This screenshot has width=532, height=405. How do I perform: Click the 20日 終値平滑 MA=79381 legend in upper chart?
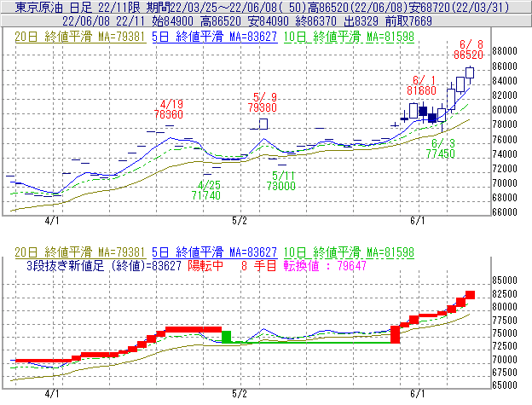[x=80, y=37]
